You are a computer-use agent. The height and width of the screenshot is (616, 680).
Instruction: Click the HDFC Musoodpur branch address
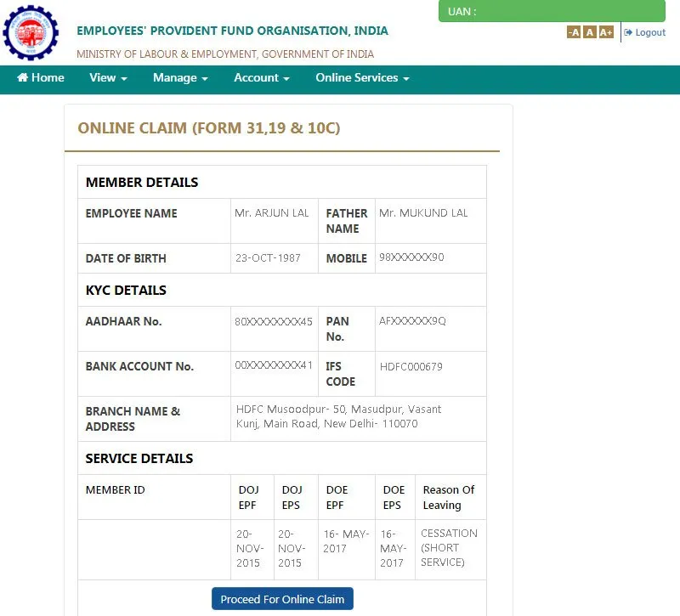pos(338,416)
